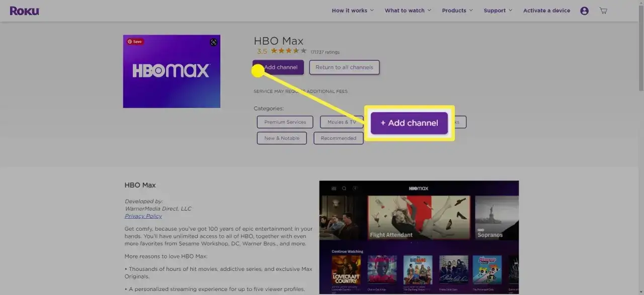
Task: Click the Categories: label
Action: point(269,109)
